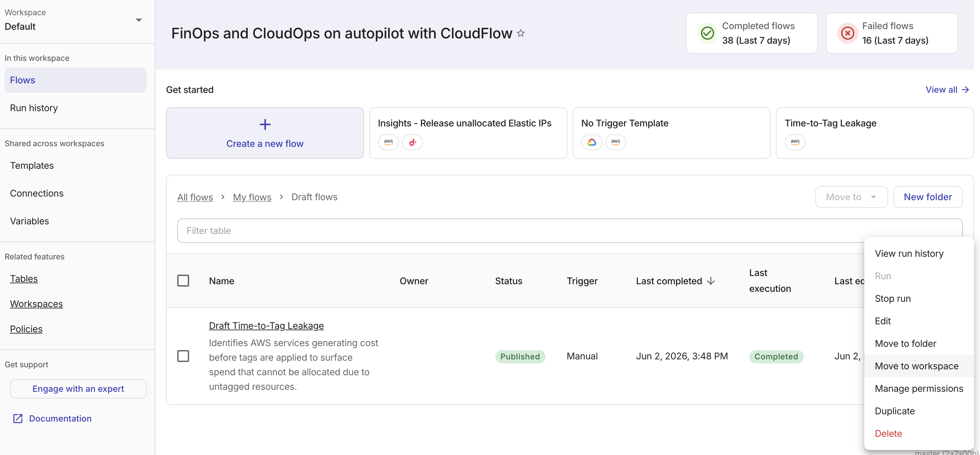Click Engage with an expert button
Viewport: 980px width, 455px height.
point(78,389)
